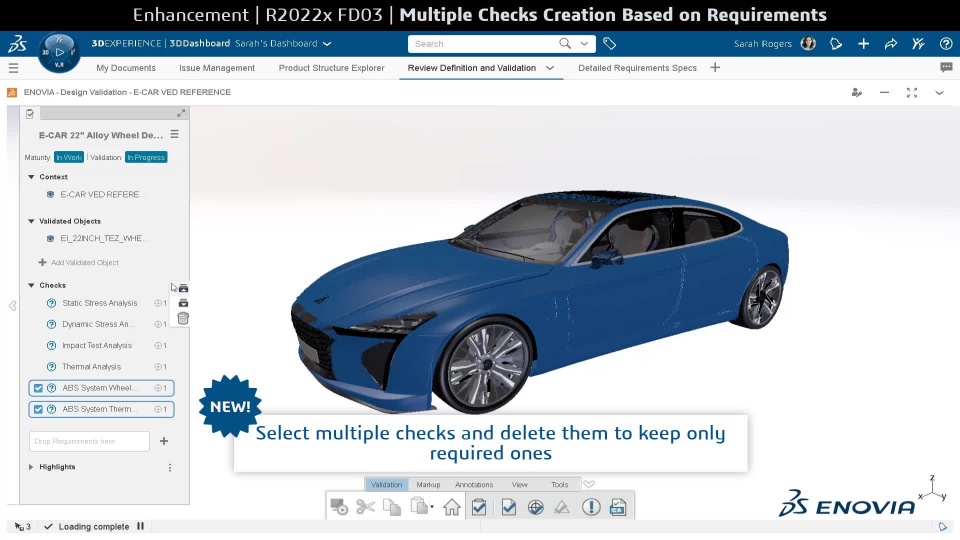Click the In Work maturity badge
This screenshot has width=960, height=540.
click(x=69, y=157)
